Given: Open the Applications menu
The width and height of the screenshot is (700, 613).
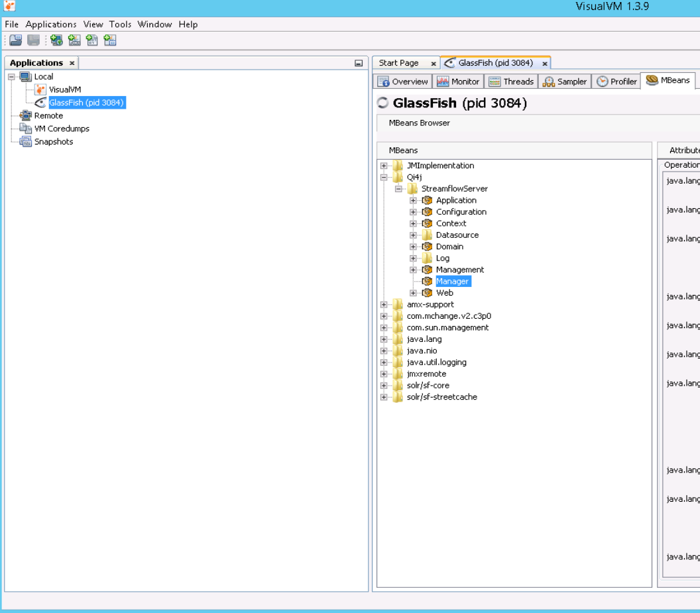Looking at the screenshot, I should (51, 25).
